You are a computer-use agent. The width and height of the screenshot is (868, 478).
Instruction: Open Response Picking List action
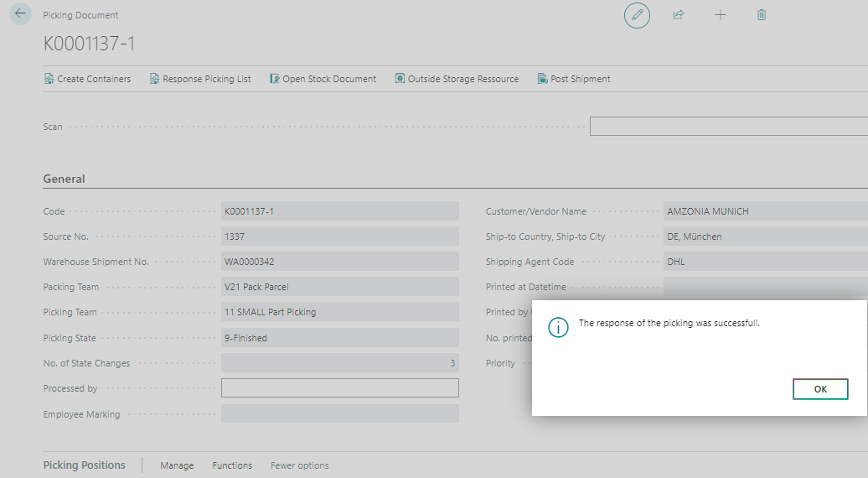(200, 79)
